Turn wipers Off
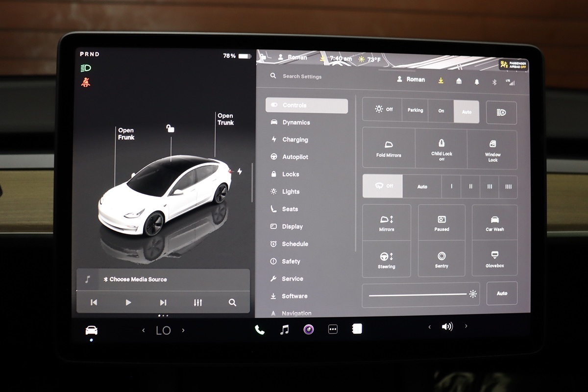 point(383,186)
